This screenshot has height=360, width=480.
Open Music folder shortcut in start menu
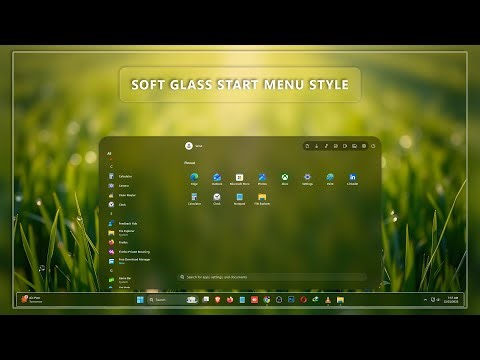[x=326, y=146]
